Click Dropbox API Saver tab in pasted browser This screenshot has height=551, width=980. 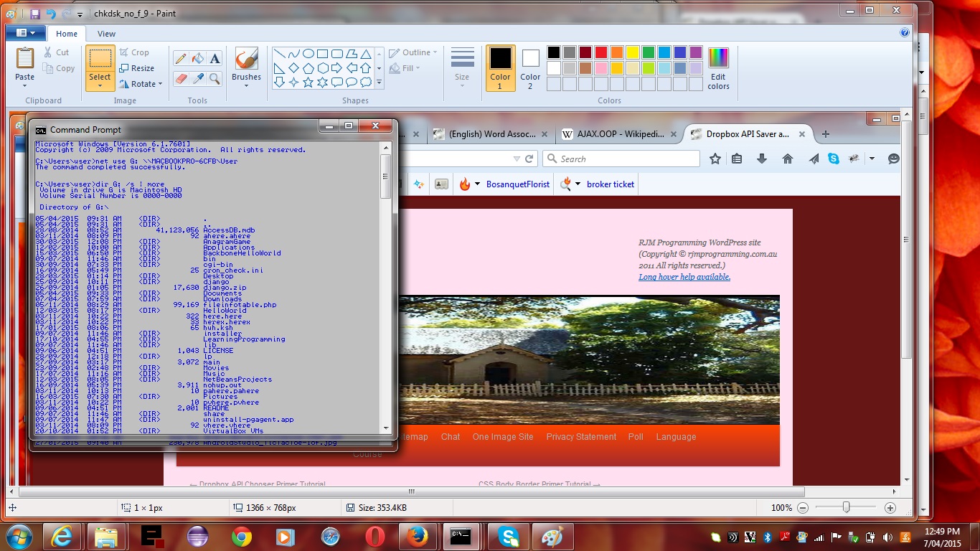click(x=748, y=134)
